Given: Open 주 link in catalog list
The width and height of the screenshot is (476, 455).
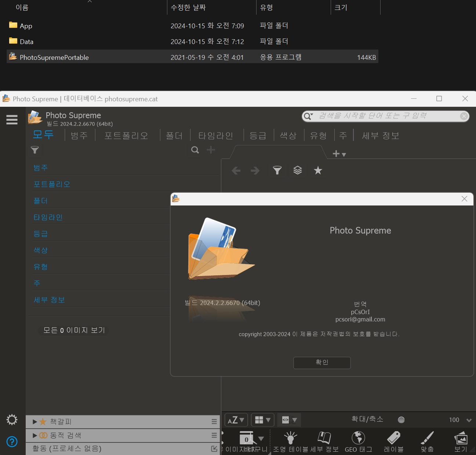Looking at the screenshot, I should click(37, 283).
